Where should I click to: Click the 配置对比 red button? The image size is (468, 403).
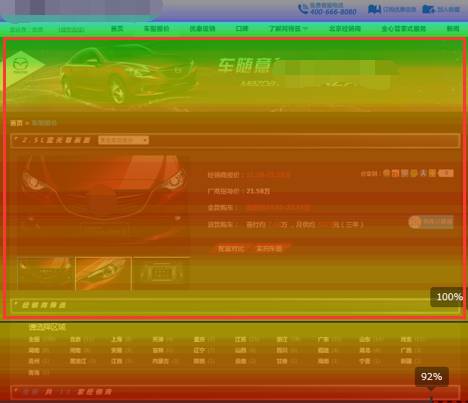(x=231, y=249)
